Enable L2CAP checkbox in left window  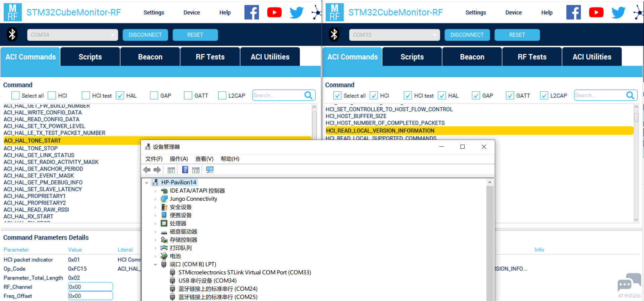(x=222, y=96)
